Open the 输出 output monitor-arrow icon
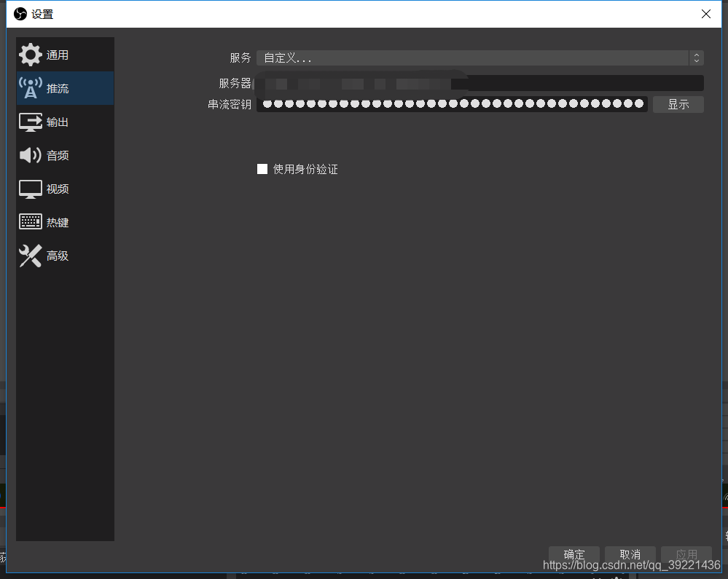 tap(30, 122)
